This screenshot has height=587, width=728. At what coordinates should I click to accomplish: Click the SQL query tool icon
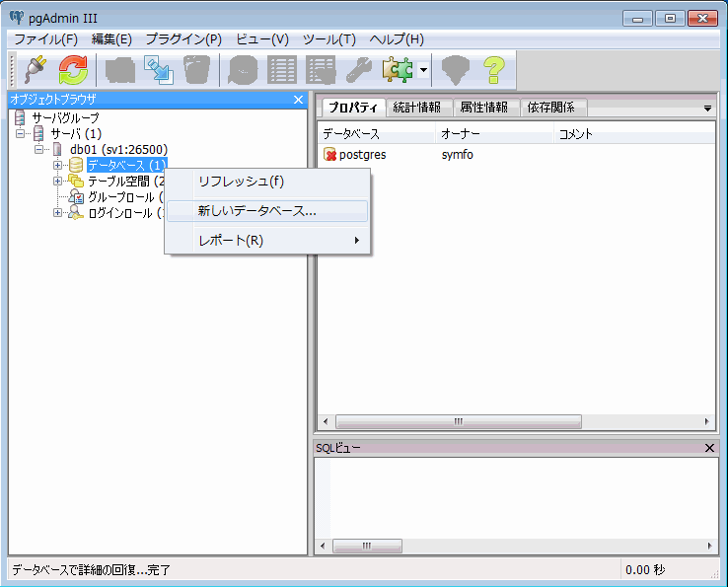[x=244, y=70]
